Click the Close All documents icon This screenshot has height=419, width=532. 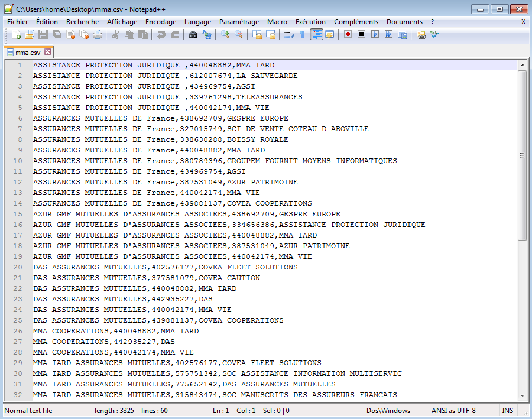click(84, 35)
